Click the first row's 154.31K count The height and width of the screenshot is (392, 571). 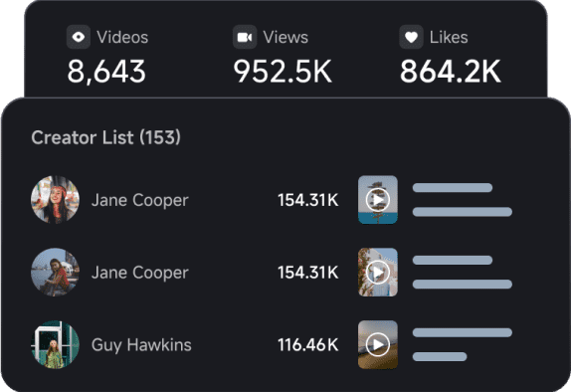[x=308, y=200]
